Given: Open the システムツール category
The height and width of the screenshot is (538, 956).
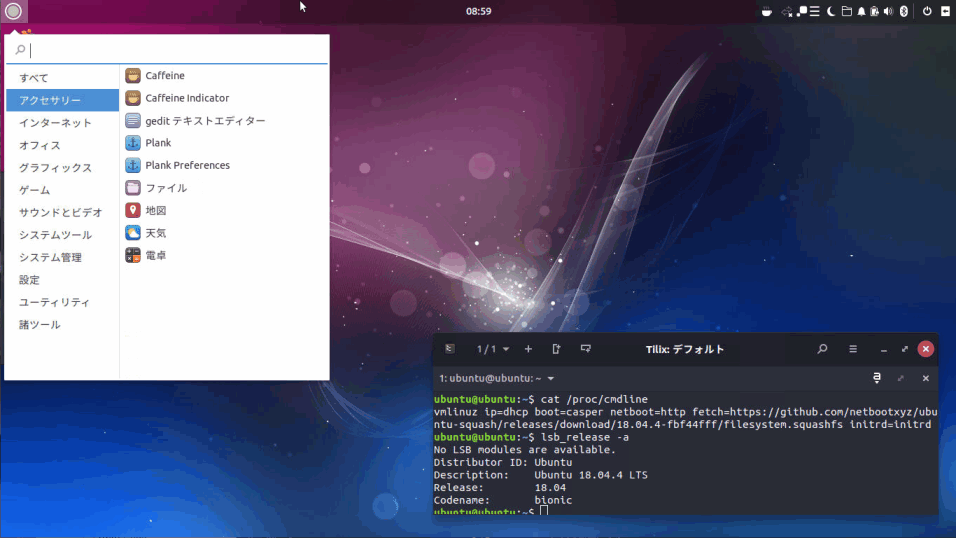Looking at the screenshot, I should 62,235.
